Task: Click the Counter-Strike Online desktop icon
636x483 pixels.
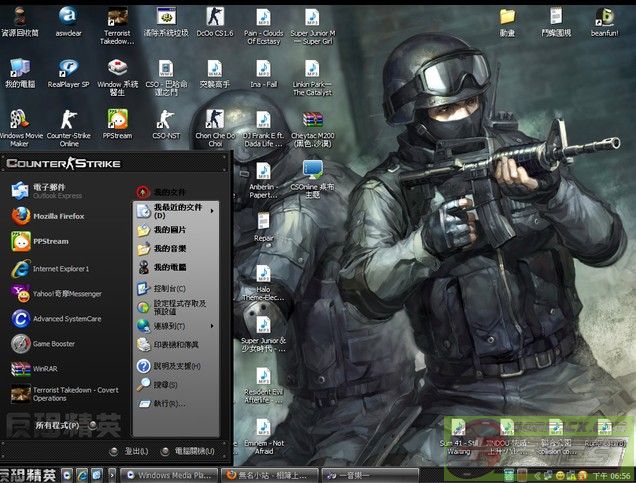Action: [69, 123]
